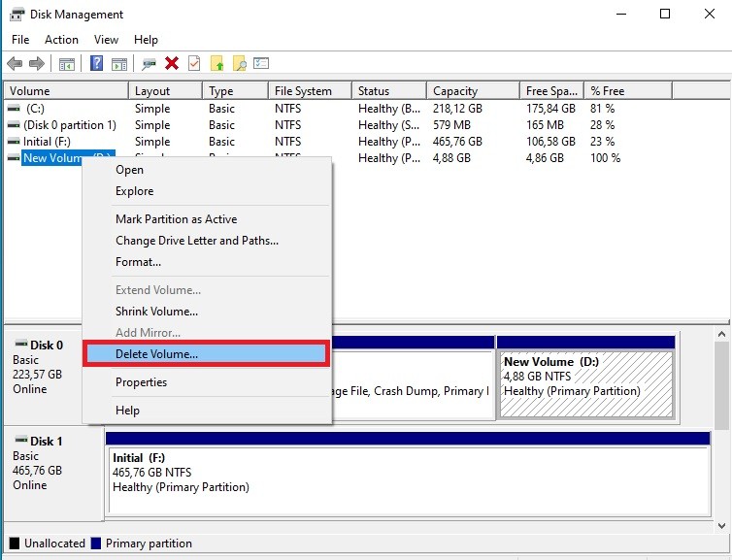Click the drive icon next to Initial (F:)

14,142
